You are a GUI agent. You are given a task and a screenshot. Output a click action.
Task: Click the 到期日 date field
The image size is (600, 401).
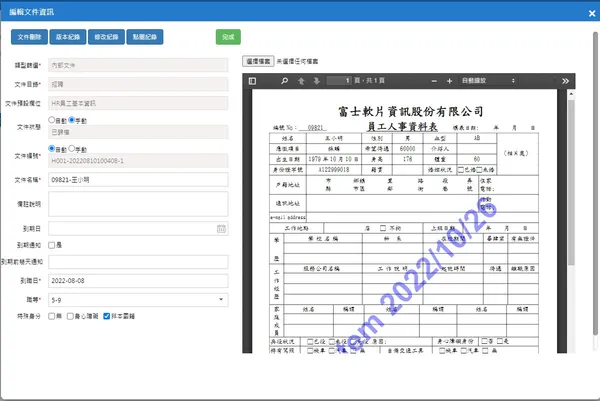138,228
